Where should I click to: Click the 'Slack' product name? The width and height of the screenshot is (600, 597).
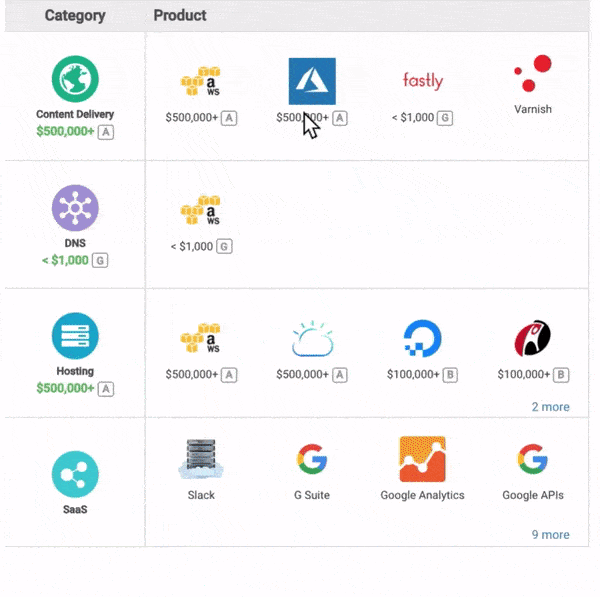tap(201, 495)
